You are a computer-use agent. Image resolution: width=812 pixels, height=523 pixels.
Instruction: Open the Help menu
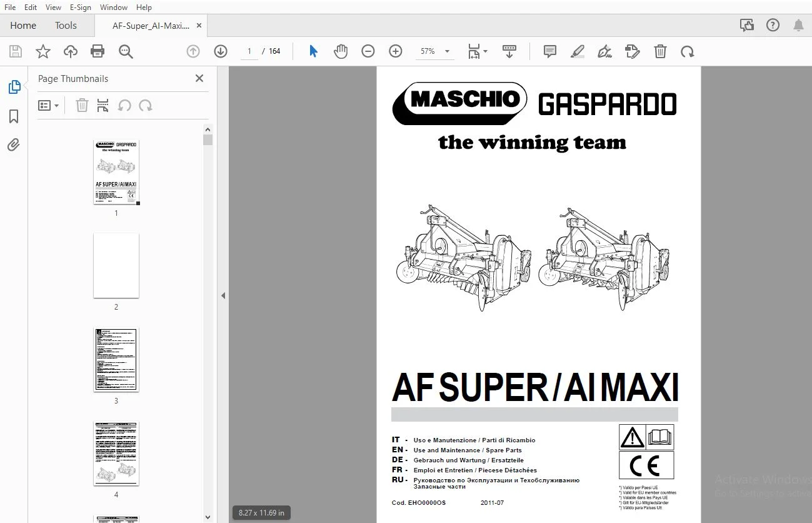144,7
